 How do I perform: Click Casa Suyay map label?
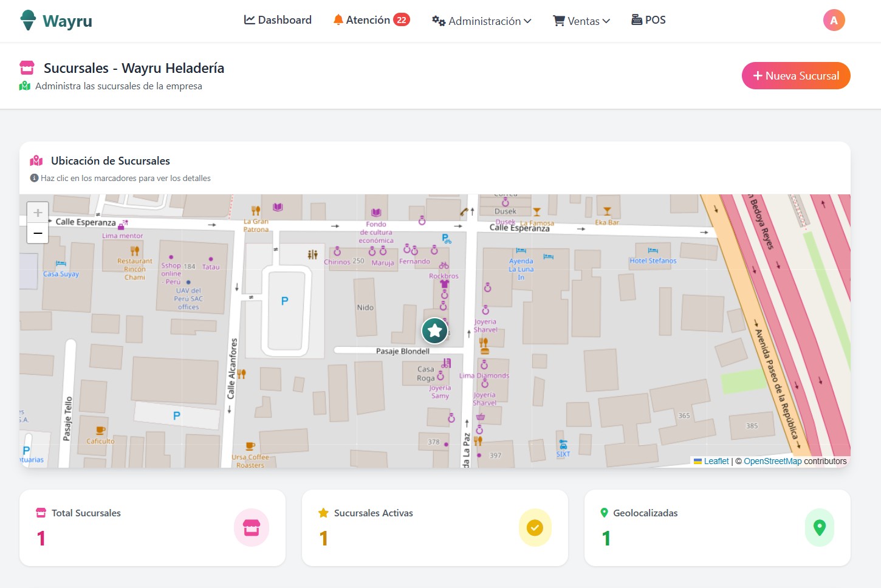click(61, 274)
